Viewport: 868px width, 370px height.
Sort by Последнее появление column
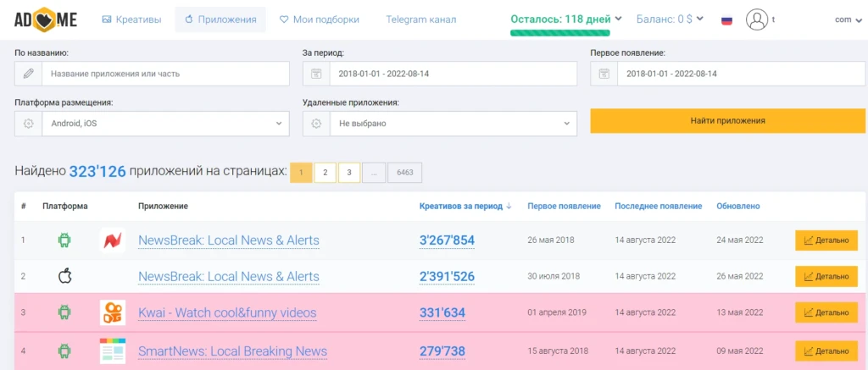click(658, 207)
